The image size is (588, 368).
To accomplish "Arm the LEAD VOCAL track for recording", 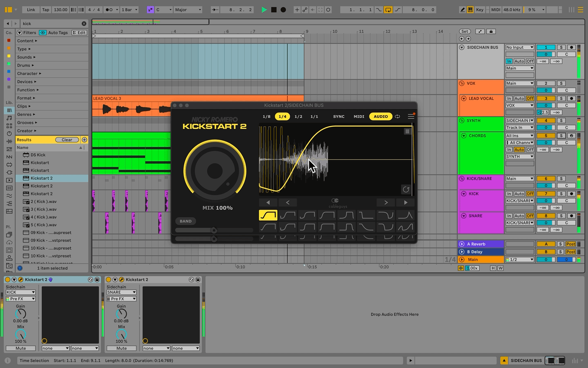I will 571,99.
